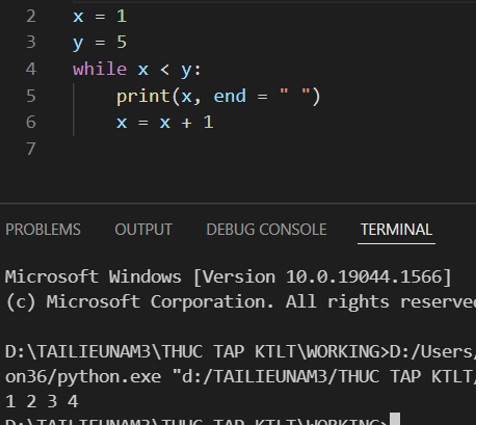
Task: Click the code line 'y = 5'
Action: point(100,43)
